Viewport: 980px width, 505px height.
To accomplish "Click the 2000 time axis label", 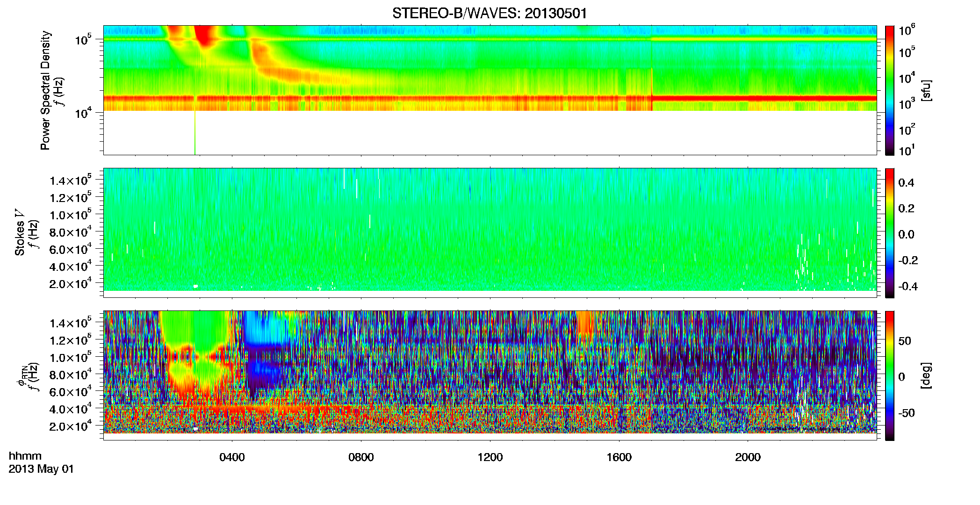I will 748,457.
